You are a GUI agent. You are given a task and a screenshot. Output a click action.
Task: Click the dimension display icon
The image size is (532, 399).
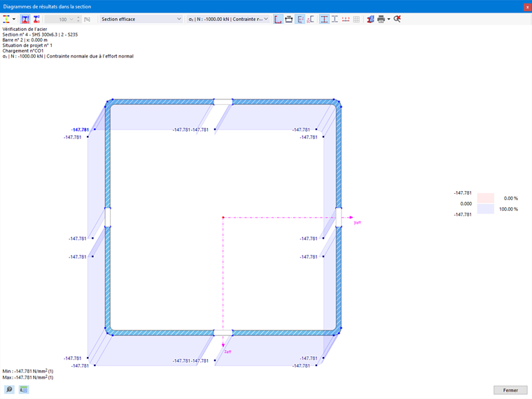[288, 19]
